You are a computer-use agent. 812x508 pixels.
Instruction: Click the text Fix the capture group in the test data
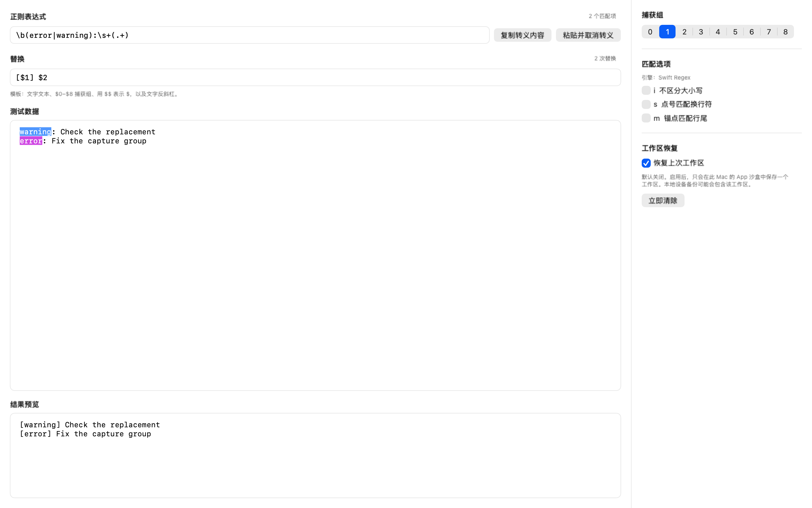99,141
